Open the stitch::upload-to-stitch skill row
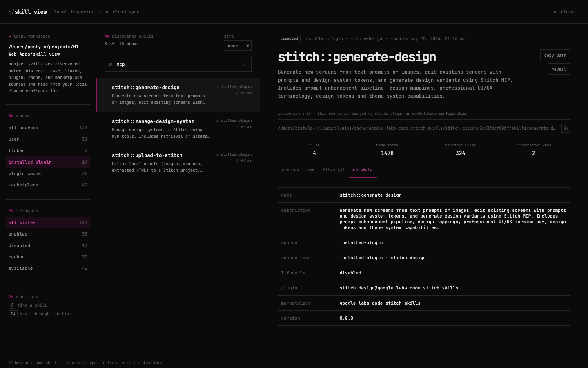 (x=178, y=163)
